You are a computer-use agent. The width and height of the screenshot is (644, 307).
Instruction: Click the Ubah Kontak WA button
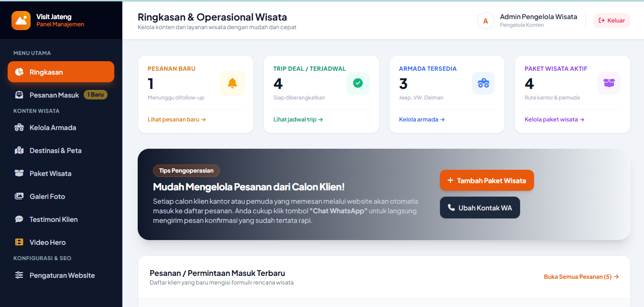(480, 208)
